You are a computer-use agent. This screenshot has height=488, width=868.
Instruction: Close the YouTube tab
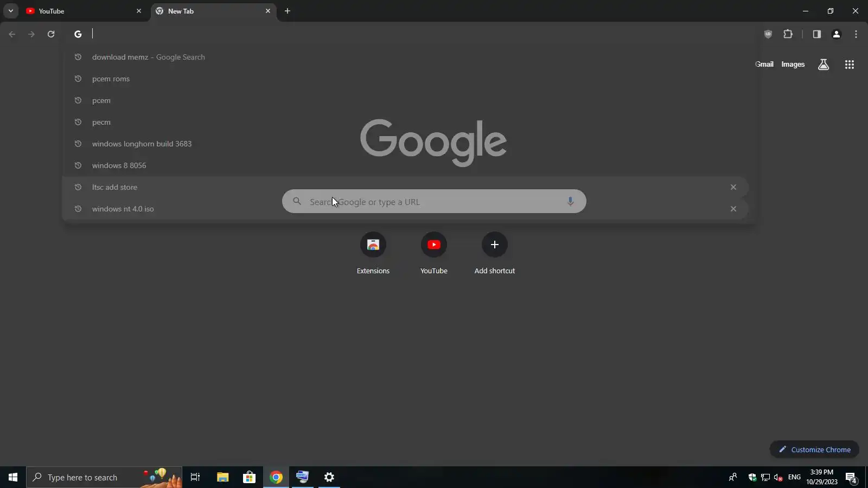pyautogui.click(x=139, y=11)
